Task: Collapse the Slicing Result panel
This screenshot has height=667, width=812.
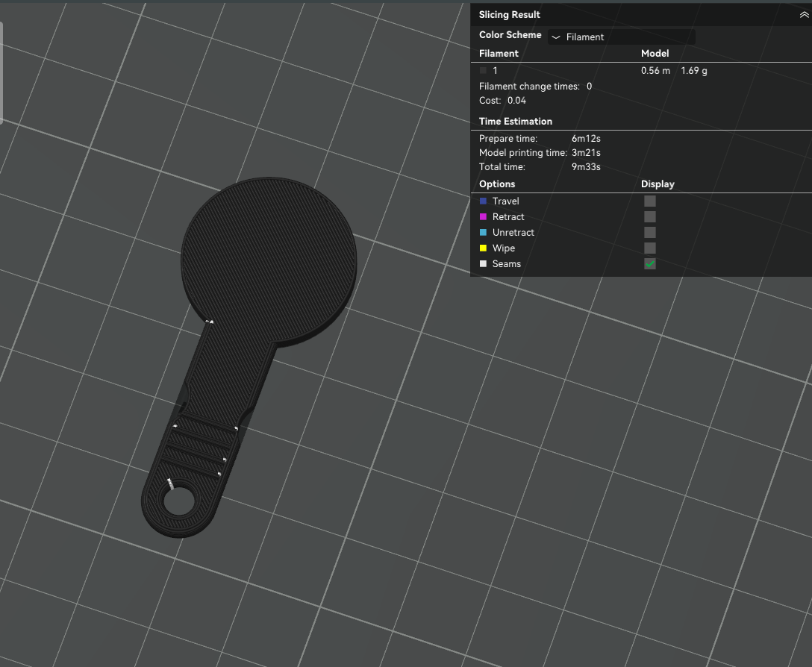Action: pos(805,15)
